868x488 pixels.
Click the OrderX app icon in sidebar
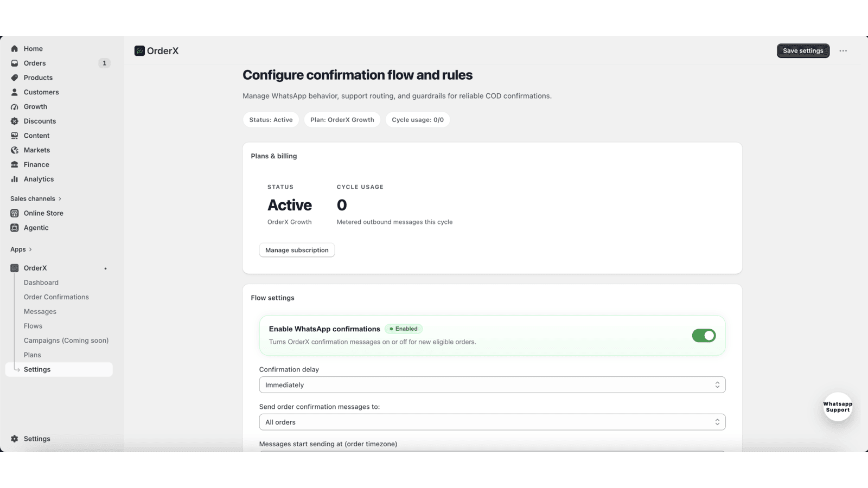click(15, 268)
